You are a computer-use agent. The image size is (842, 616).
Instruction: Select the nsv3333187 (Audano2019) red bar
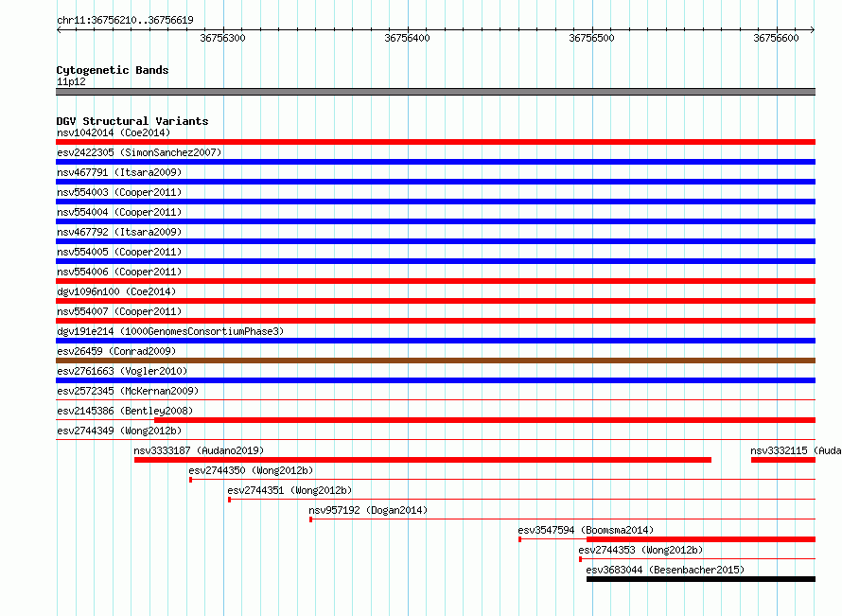(x=423, y=460)
